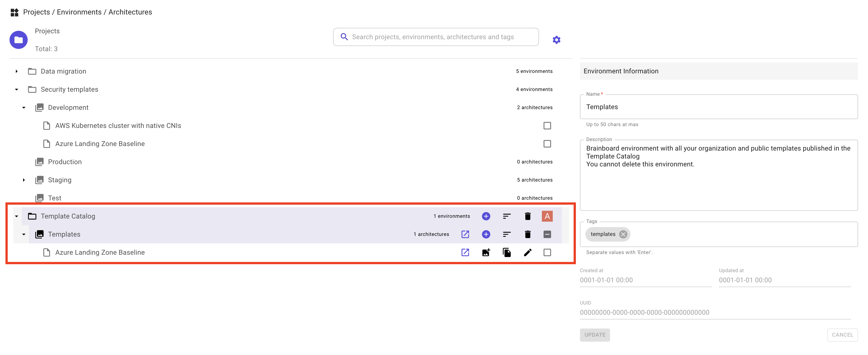Screen dimensions: 868x355
Task: Click add-image icon on template row
Action: (485, 252)
